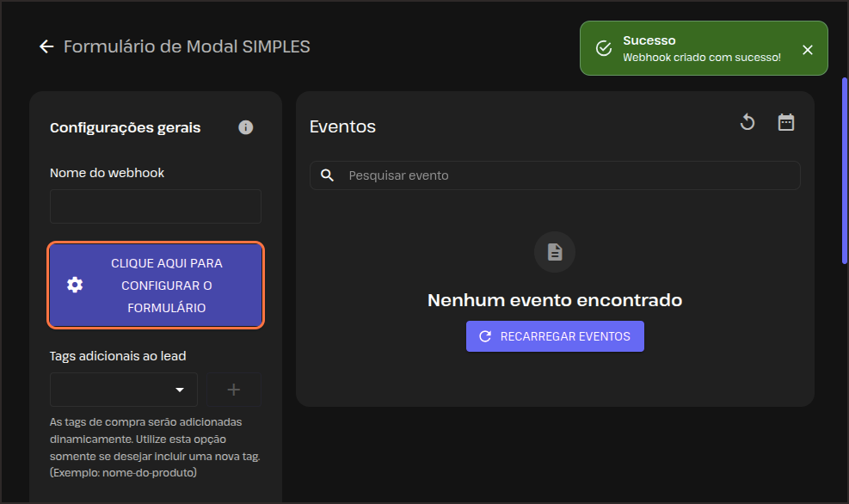
Task: Open the calendar date filter icon
Action: [x=786, y=123]
